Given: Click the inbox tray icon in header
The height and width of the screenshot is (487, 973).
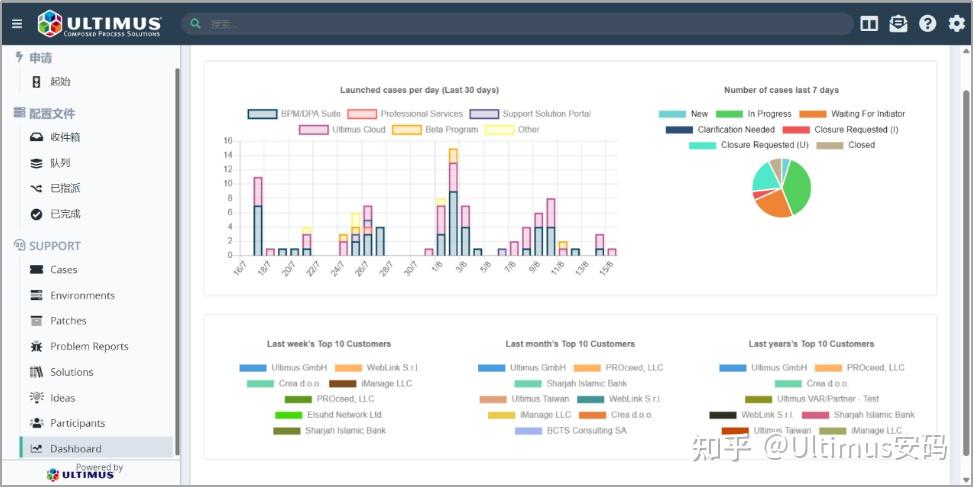Looking at the screenshot, I should point(898,24).
